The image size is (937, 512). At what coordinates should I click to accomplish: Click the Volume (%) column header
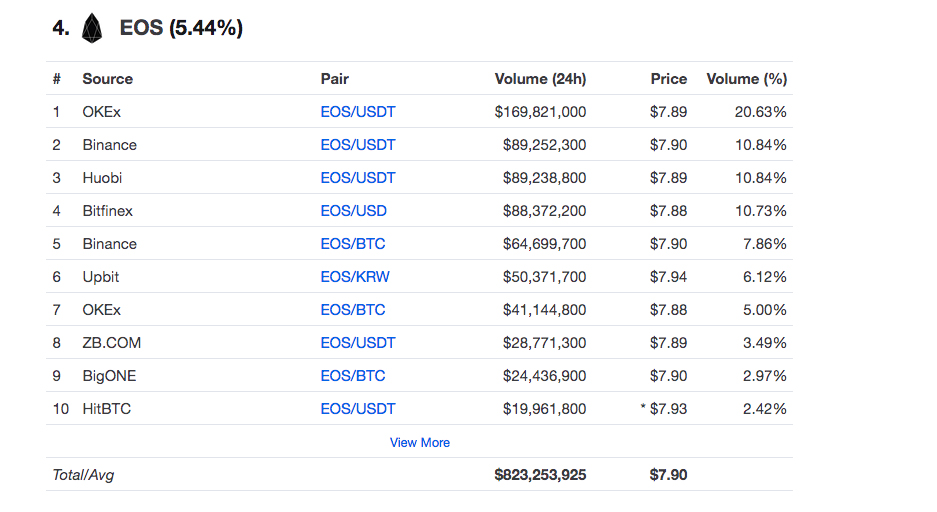tap(746, 79)
